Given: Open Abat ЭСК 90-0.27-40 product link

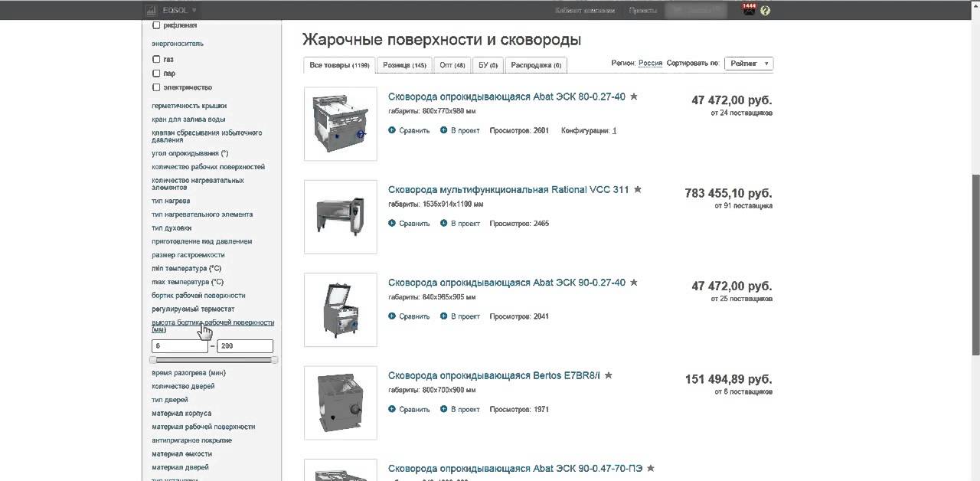Looking at the screenshot, I should (x=506, y=282).
